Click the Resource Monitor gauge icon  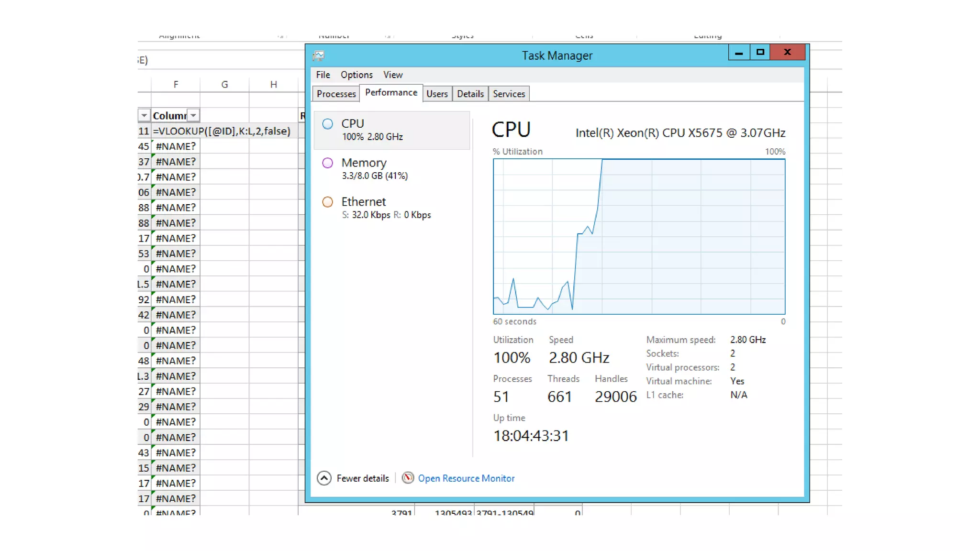[408, 478]
